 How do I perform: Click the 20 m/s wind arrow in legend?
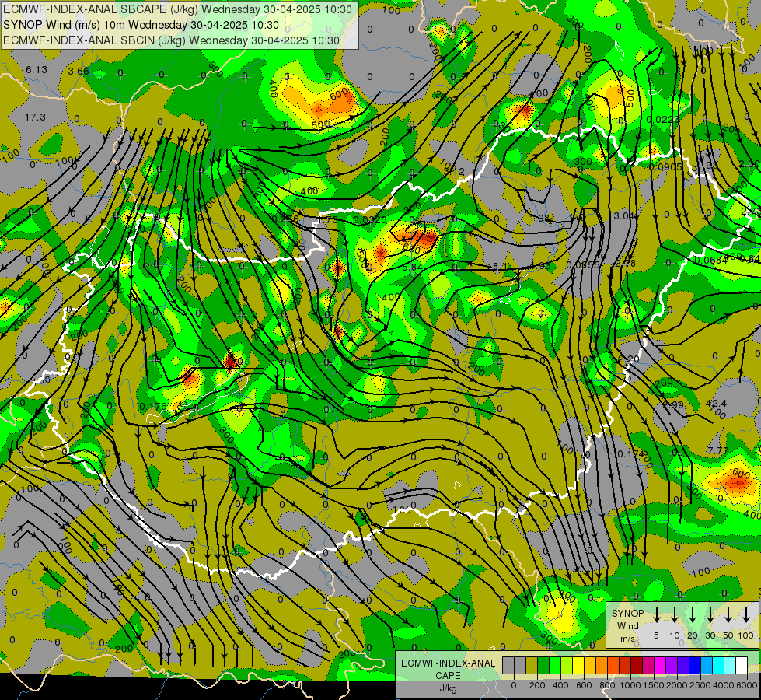pyautogui.click(x=693, y=614)
